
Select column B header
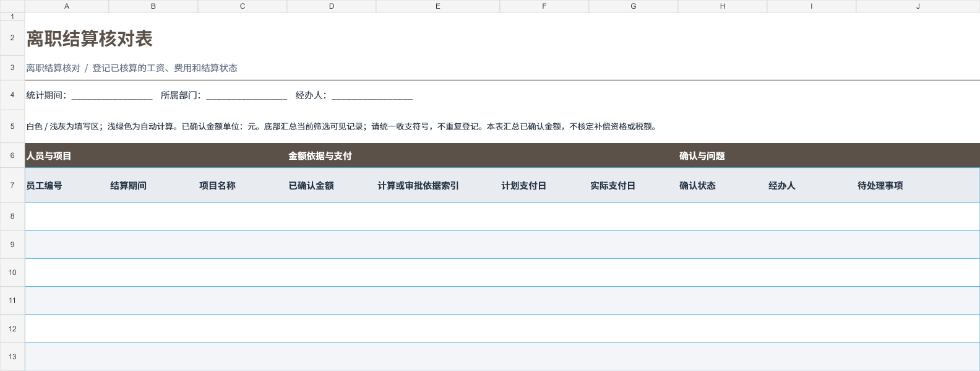(153, 6)
